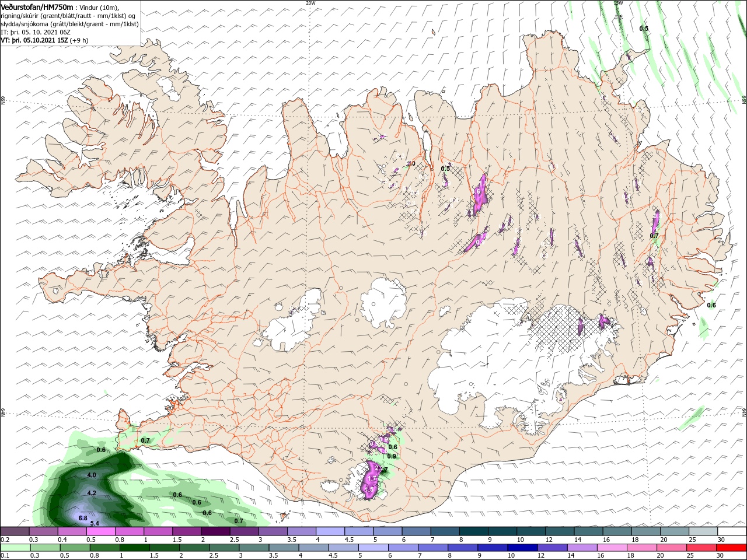Pick upper legend swatch between 25 and 30
This screenshot has height=560, width=747.
[703, 531]
